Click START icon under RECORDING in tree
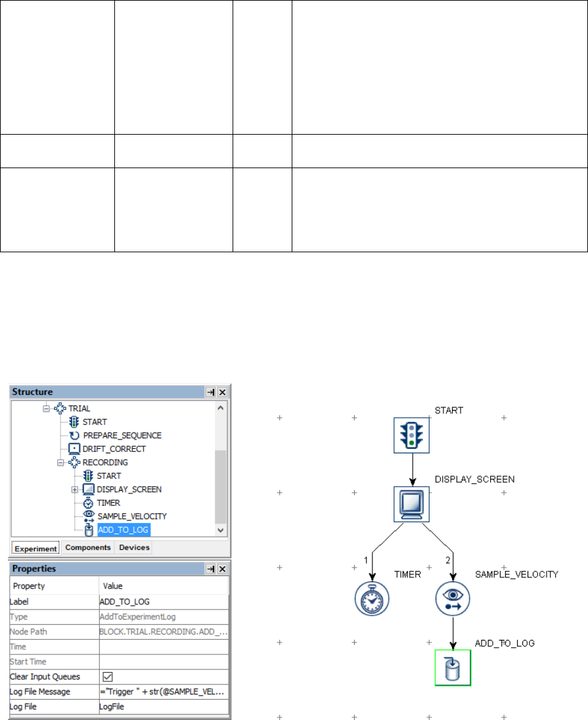The image size is (588, 720). point(88,476)
